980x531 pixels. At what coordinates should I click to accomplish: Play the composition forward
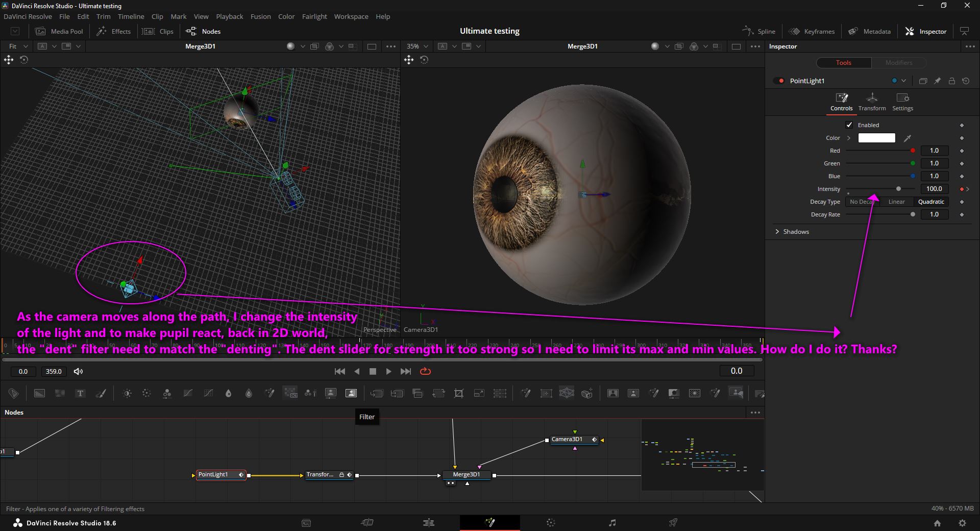click(x=388, y=371)
